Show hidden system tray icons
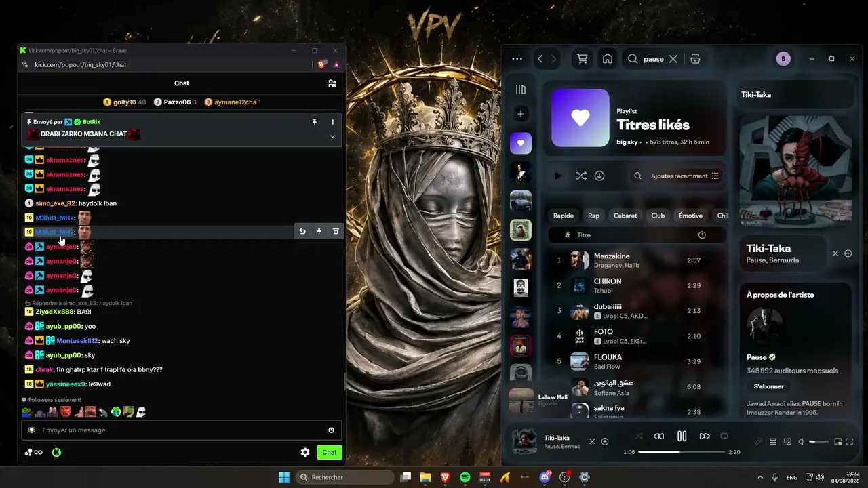Image resolution: width=868 pixels, height=488 pixels. (759, 477)
